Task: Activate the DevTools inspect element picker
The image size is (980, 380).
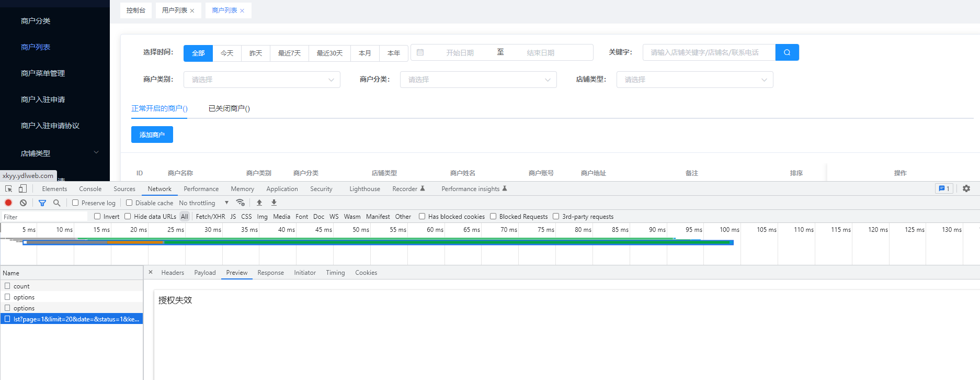Action: click(9, 189)
